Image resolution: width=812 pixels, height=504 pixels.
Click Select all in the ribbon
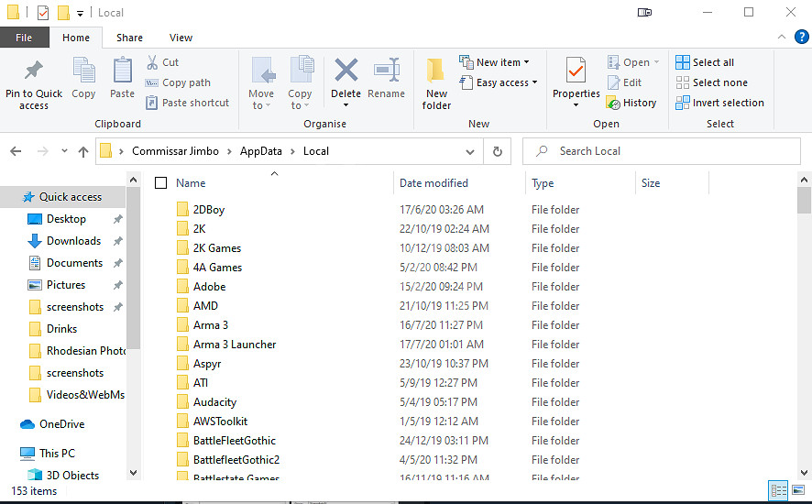[x=705, y=62]
